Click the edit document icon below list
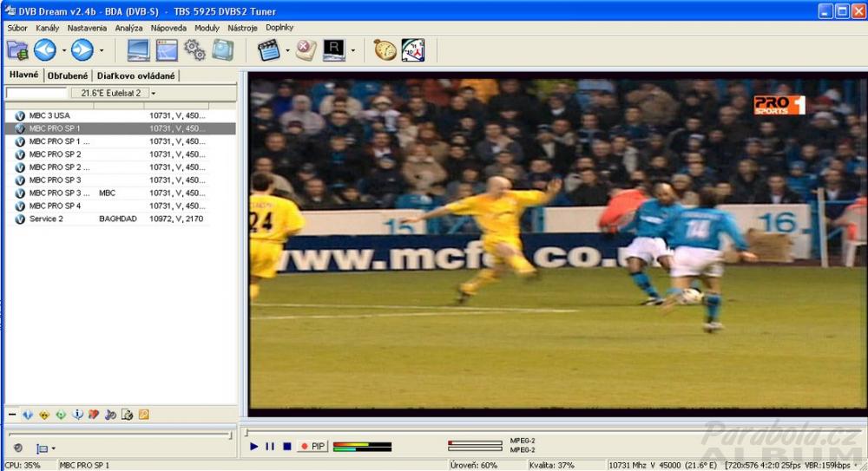The height and width of the screenshot is (471, 868). 127,415
